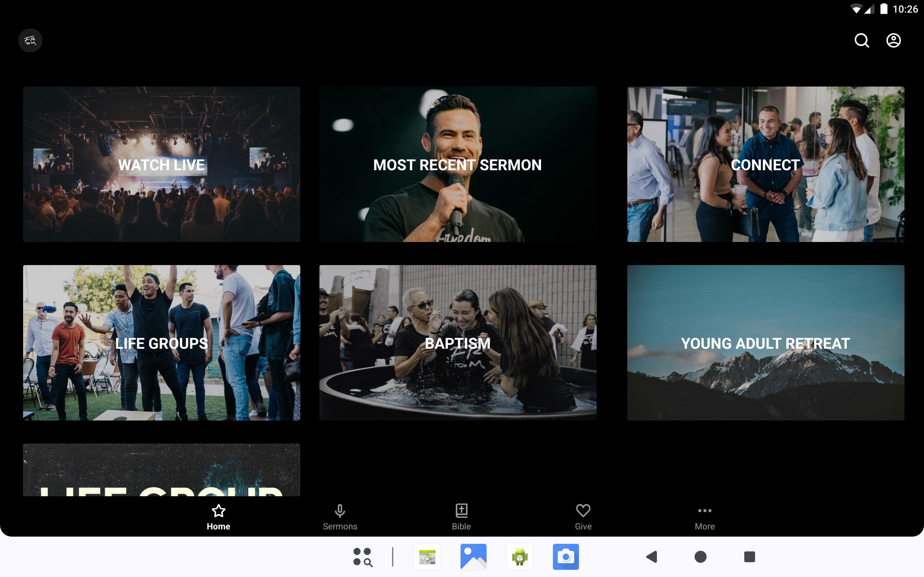This screenshot has height=577, width=924.
Task: Open the Gallery photos app icon
Action: pyautogui.click(x=474, y=557)
